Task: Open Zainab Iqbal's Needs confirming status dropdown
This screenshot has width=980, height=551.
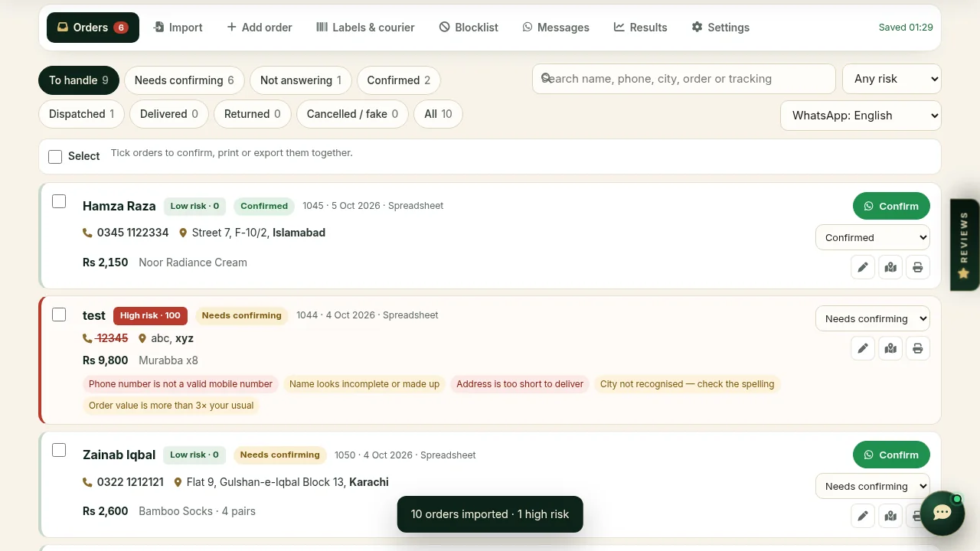Action: coord(873,486)
